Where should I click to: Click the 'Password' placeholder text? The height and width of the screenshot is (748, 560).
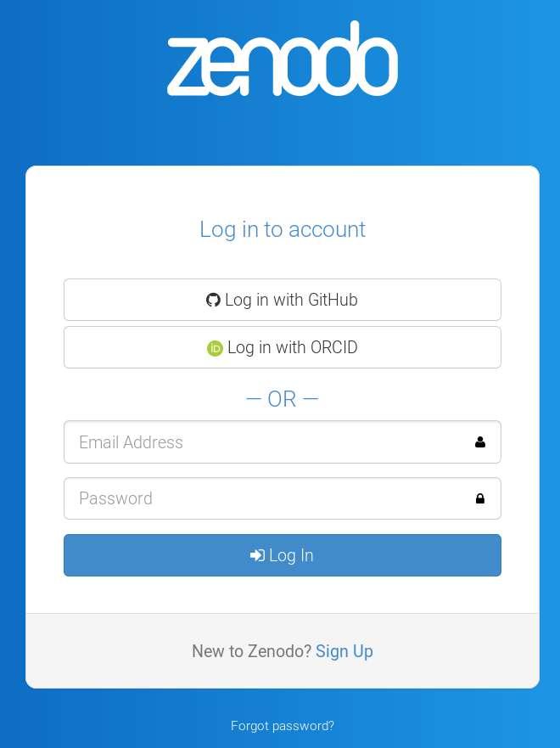pyautogui.click(x=115, y=498)
